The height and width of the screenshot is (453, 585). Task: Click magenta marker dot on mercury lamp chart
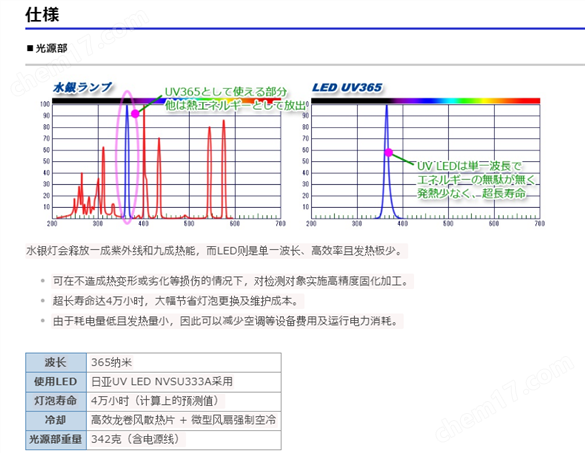(x=135, y=114)
